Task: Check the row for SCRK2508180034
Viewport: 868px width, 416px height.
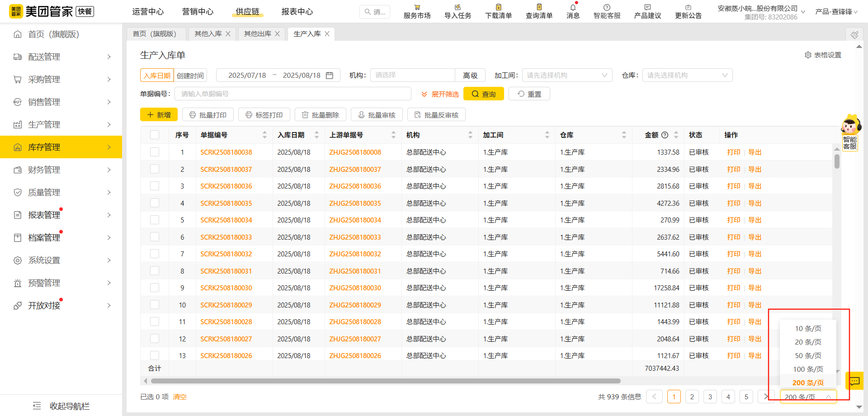Action: [155, 220]
